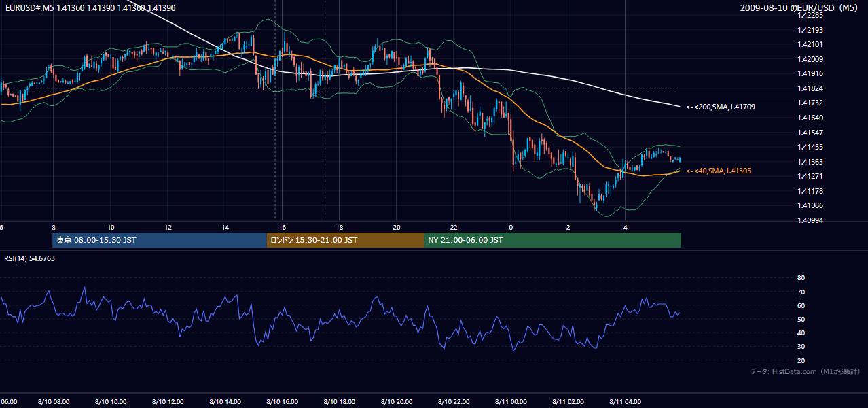Click the 40 SMA 1.41305 label

(719, 171)
